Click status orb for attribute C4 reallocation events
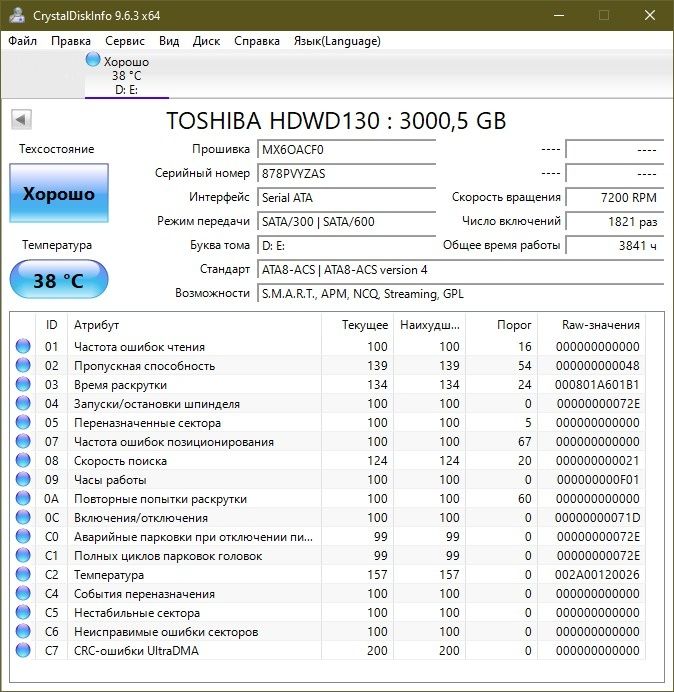 [x=23, y=593]
